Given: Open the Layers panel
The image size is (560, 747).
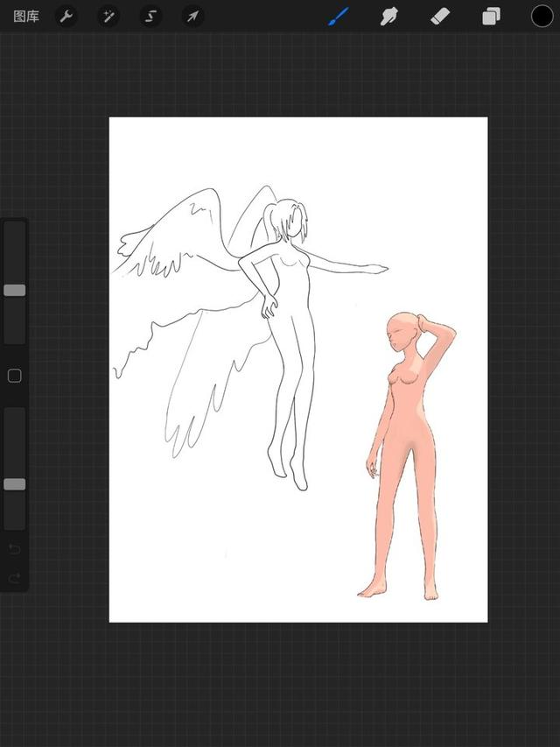Looking at the screenshot, I should 491,17.
